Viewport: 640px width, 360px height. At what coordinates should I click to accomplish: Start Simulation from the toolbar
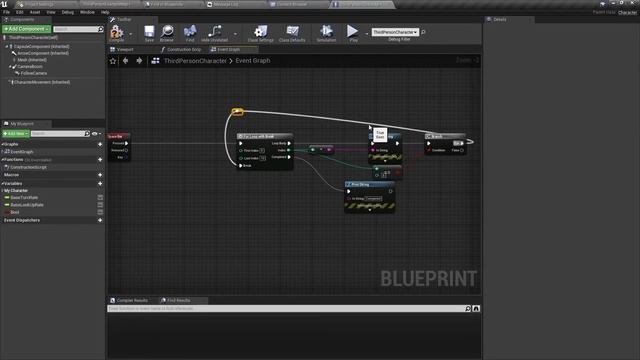(326, 33)
